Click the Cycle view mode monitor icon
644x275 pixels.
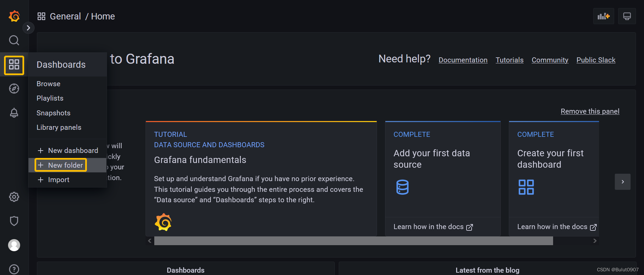(x=627, y=16)
